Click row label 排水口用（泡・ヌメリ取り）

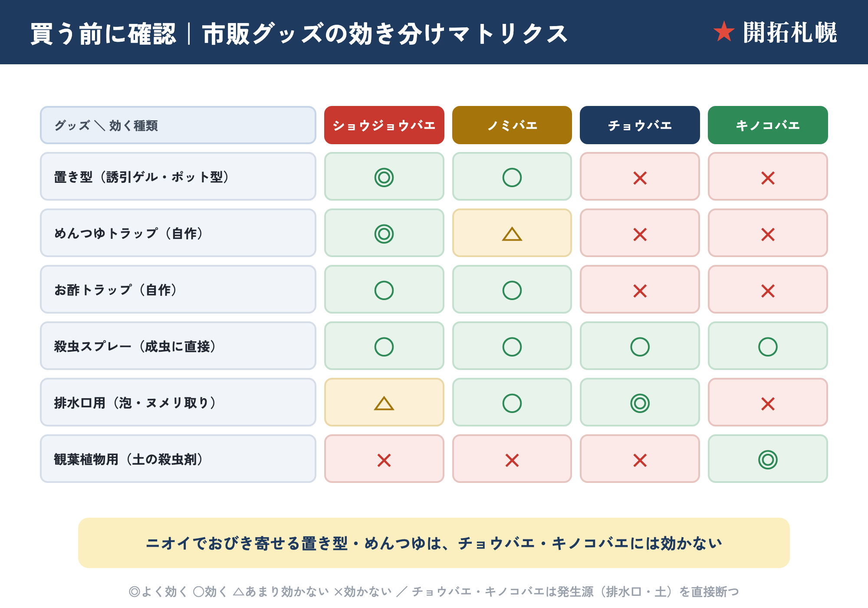tap(178, 402)
